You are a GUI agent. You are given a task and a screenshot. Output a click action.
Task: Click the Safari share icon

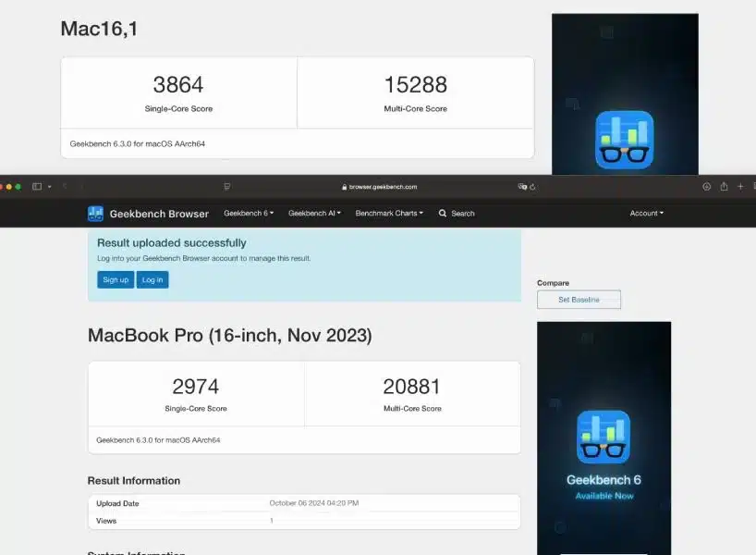[724, 187]
